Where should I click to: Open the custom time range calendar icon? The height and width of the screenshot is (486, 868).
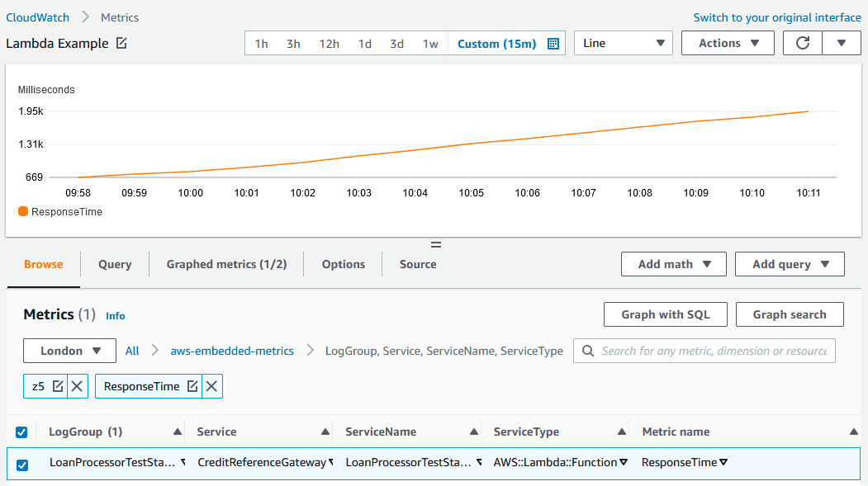[x=553, y=44]
